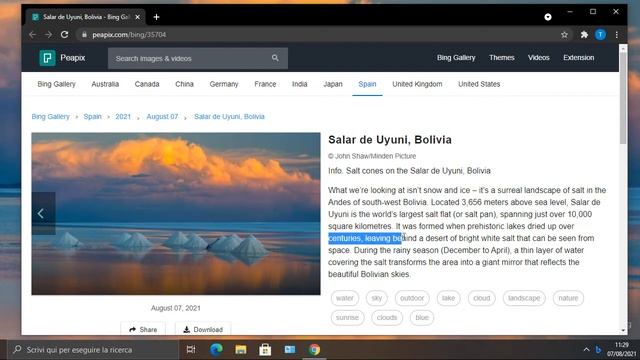Select the Germany tab
The height and width of the screenshot is (360, 640).
click(224, 84)
